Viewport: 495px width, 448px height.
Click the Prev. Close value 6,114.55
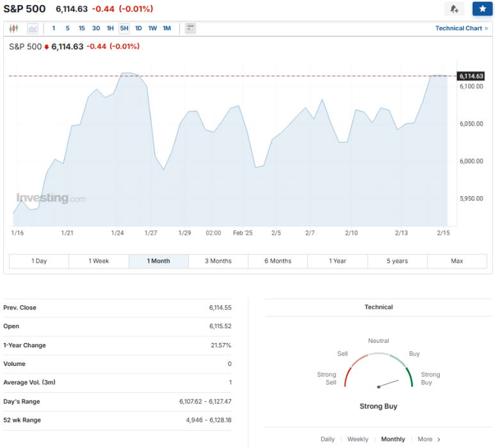(220, 308)
